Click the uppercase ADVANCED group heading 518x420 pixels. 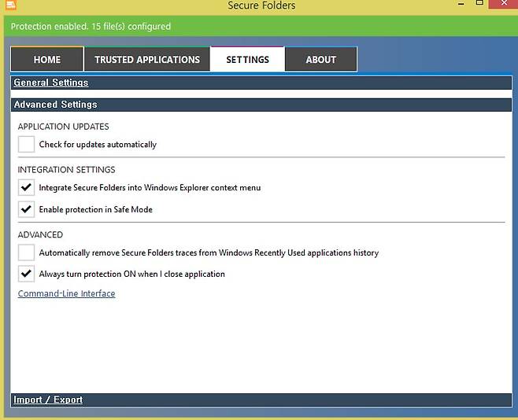[x=40, y=234]
